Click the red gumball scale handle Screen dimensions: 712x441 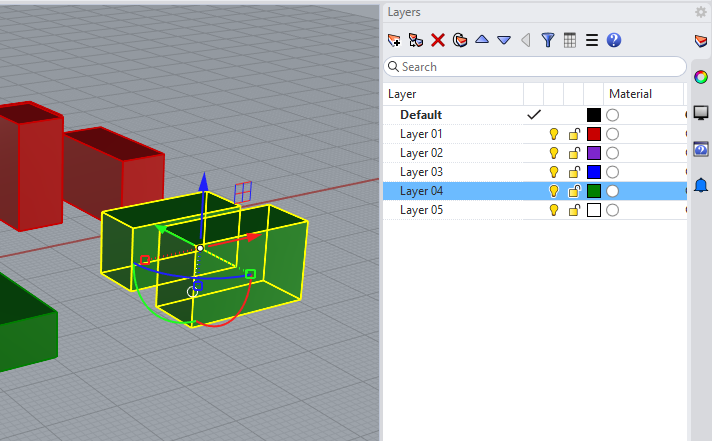pyautogui.click(x=145, y=260)
